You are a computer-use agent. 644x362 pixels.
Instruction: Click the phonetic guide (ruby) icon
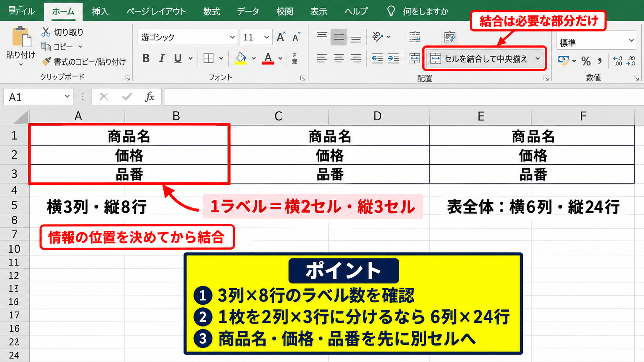[x=295, y=58]
